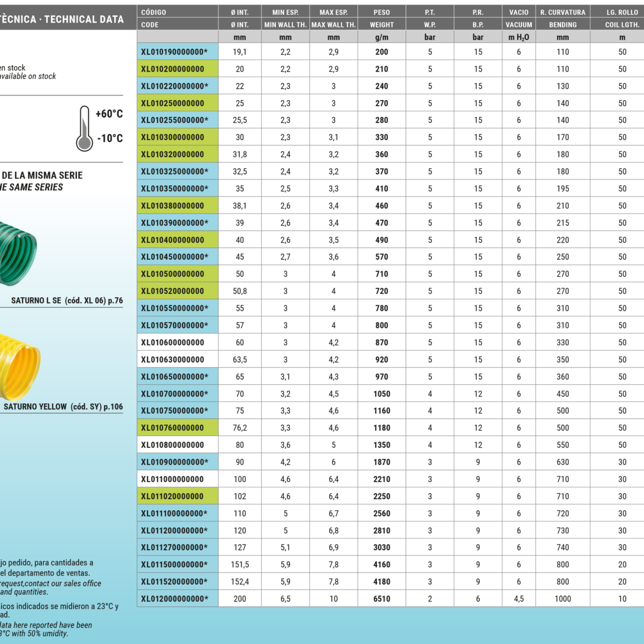
Task: Click the VACIO vacuum column header
Action: tap(519, 12)
